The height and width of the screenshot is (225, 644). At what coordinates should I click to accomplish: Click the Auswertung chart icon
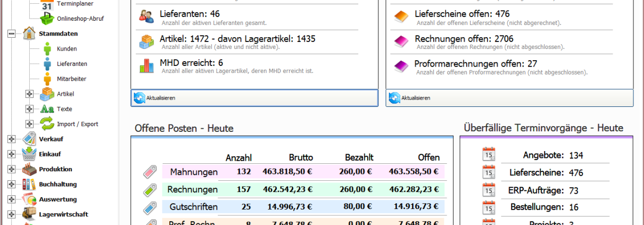click(29, 199)
